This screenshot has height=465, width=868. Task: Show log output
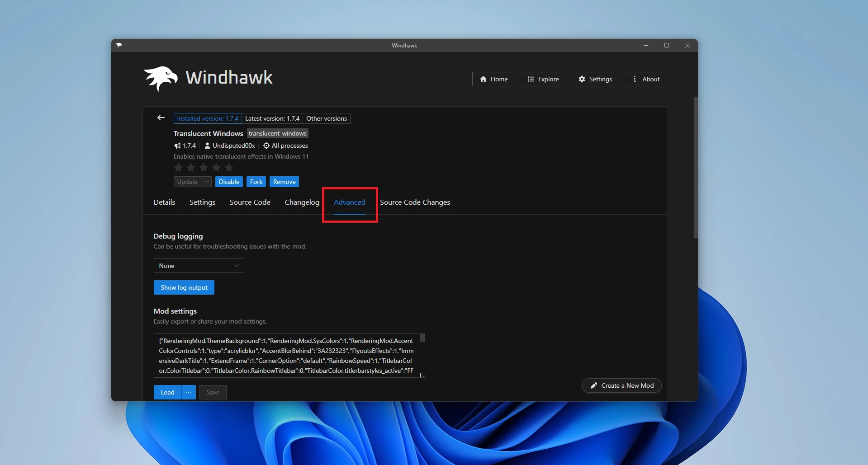pos(184,287)
